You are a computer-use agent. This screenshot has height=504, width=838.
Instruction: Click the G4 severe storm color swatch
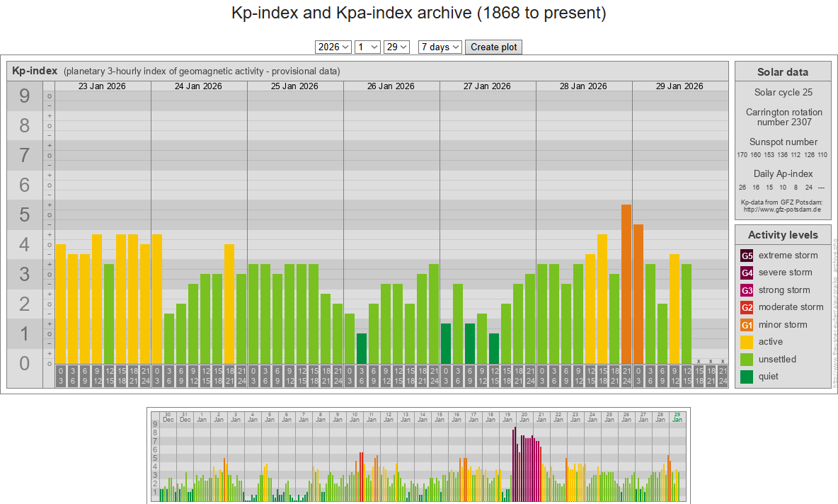747,273
